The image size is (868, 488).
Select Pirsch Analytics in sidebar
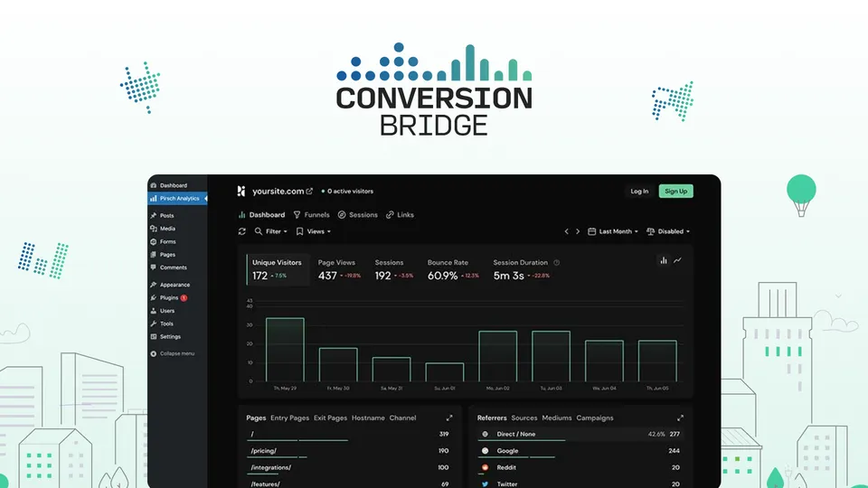coord(177,198)
